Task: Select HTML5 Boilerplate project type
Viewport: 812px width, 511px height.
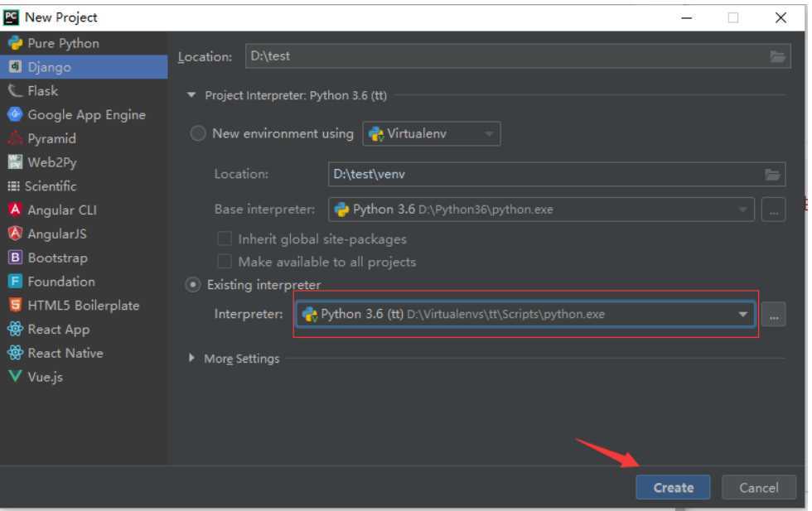Action: [x=84, y=305]
